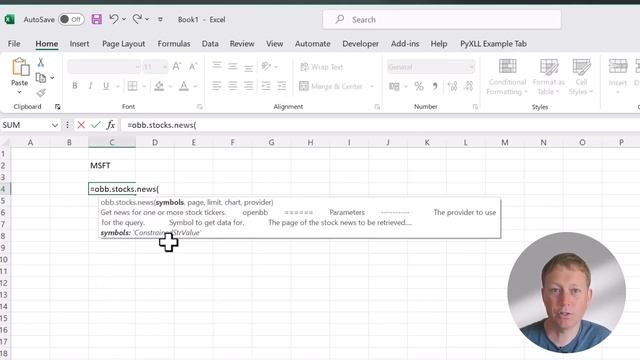The height and width of the screenshot is (360, 640).
Task: Open the redo history dropdown arrow
Action: [x=147, y=19]
